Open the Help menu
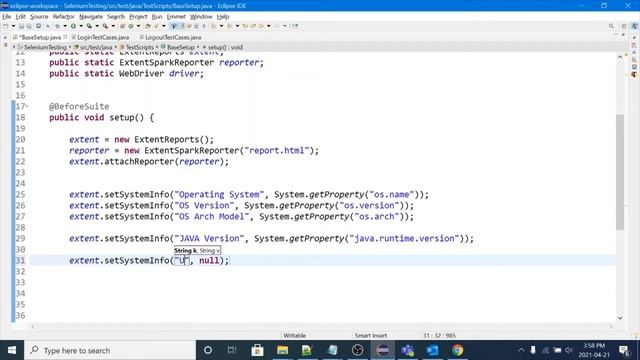640x360 pixels. (x=223, y=17)
